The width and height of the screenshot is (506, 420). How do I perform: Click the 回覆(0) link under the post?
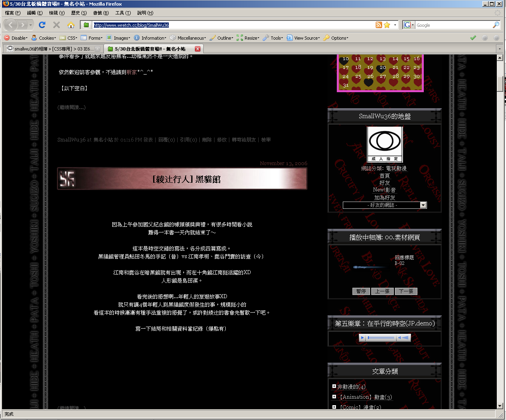point(166,140)
